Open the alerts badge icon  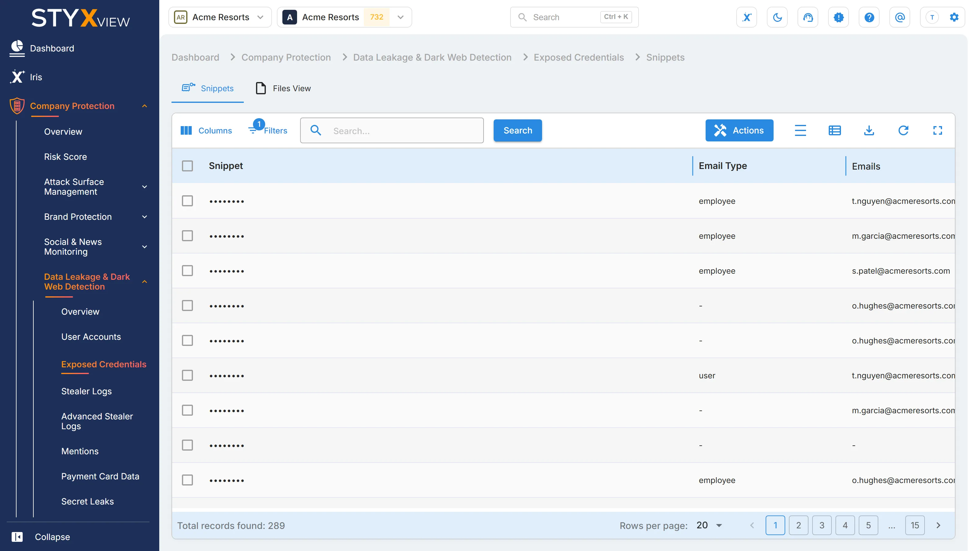click(x=839, y=17)
